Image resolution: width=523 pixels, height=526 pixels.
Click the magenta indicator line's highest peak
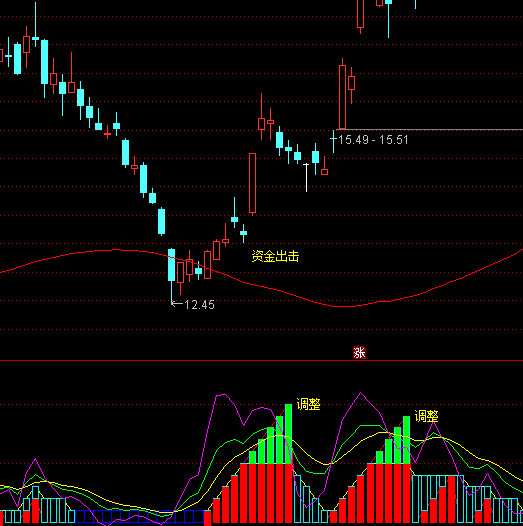(x=361, y=392)
